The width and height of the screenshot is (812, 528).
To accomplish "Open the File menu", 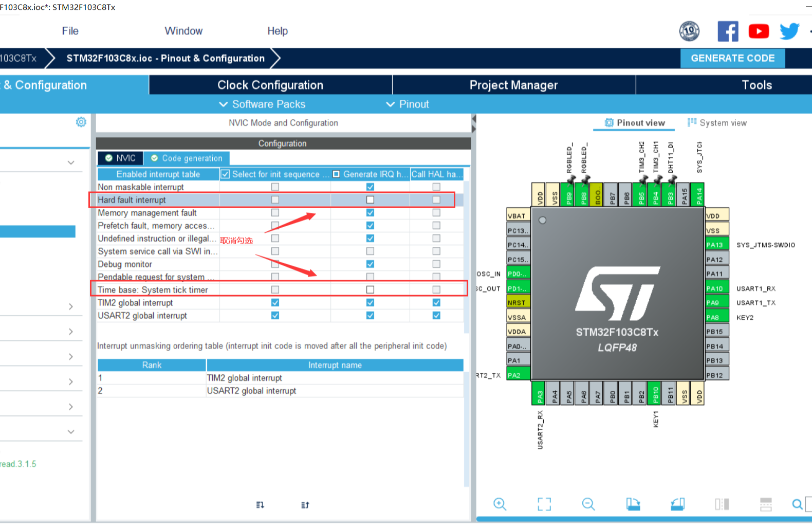I will [70, 31].
